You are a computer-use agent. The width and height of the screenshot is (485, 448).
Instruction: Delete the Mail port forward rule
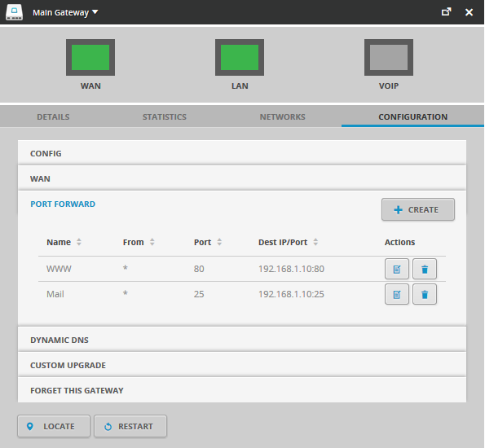pos(425,294)
